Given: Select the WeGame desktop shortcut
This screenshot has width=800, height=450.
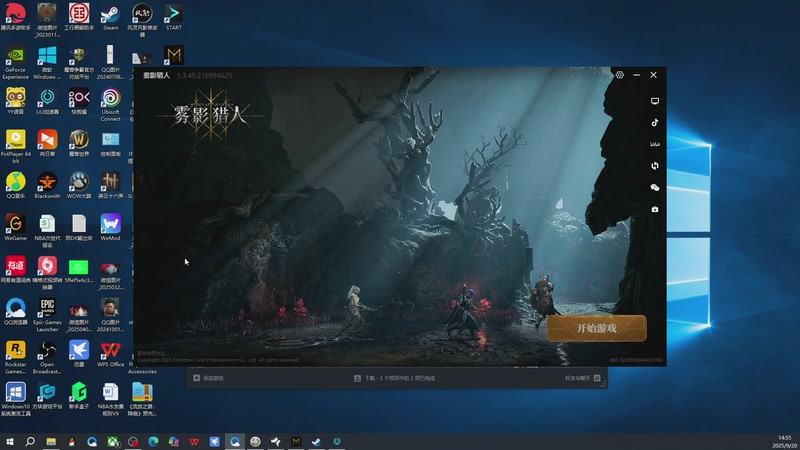Looking at the screenshot, I should [x=15, y=228].
